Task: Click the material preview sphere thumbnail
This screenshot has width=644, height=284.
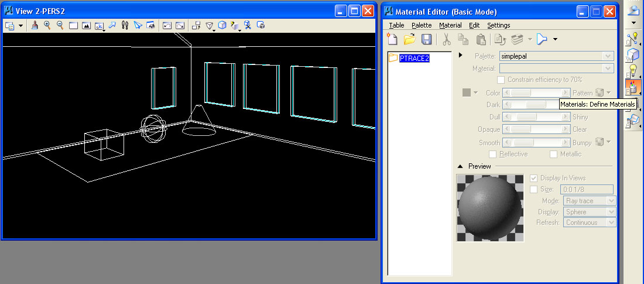Action: coord(490,208)
